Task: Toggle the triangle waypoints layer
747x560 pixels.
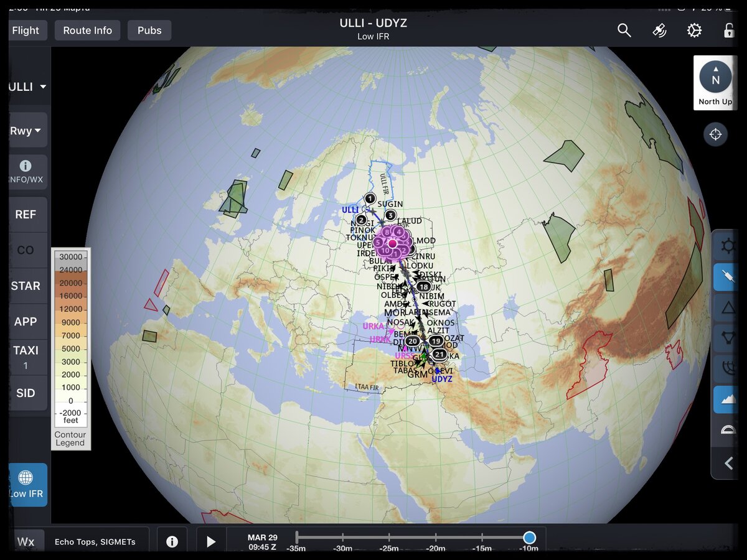Action: pyautogui.click(x=728, y=307)
